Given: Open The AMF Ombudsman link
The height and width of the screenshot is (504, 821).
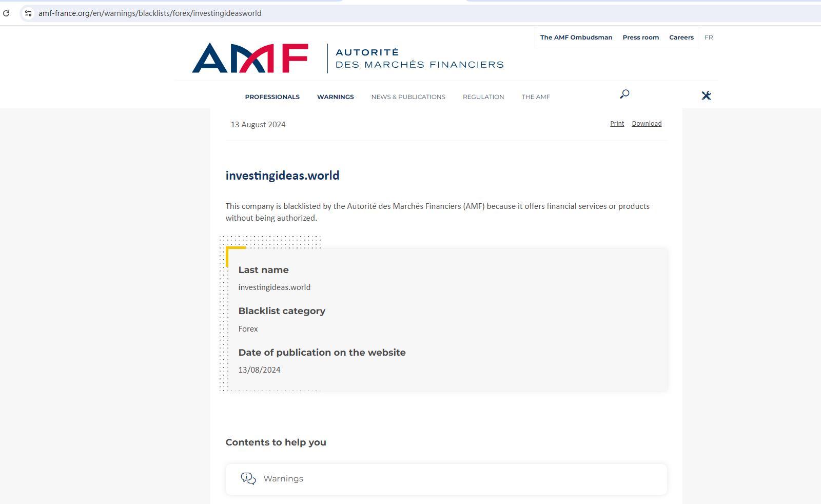Looking at the screenshot, I should click(576, 37).
